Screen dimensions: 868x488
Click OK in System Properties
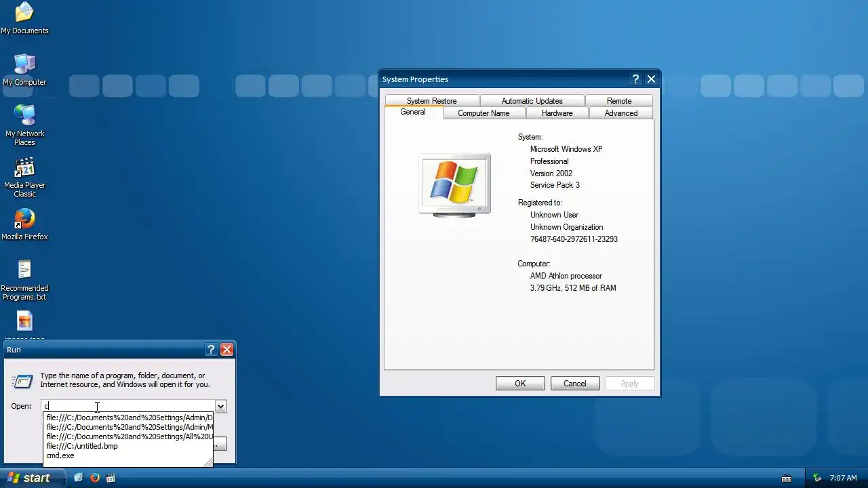coord(520,384)
